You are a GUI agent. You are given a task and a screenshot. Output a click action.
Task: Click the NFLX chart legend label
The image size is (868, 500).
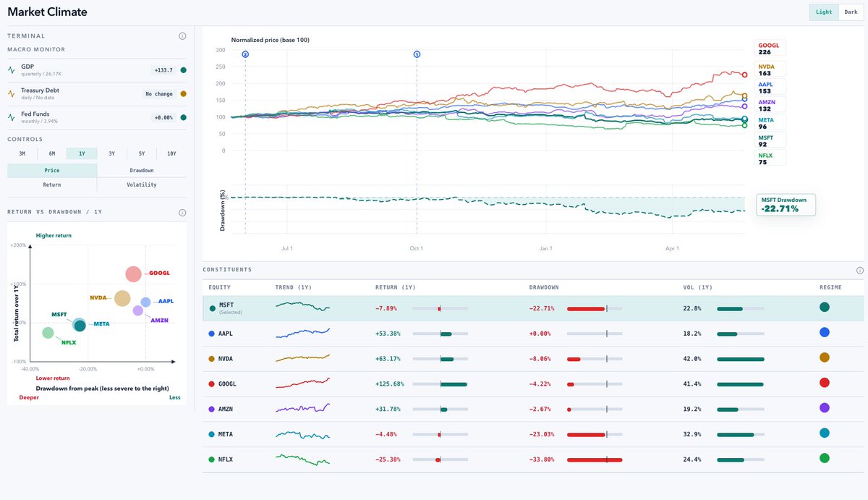[x=770, y=158]
